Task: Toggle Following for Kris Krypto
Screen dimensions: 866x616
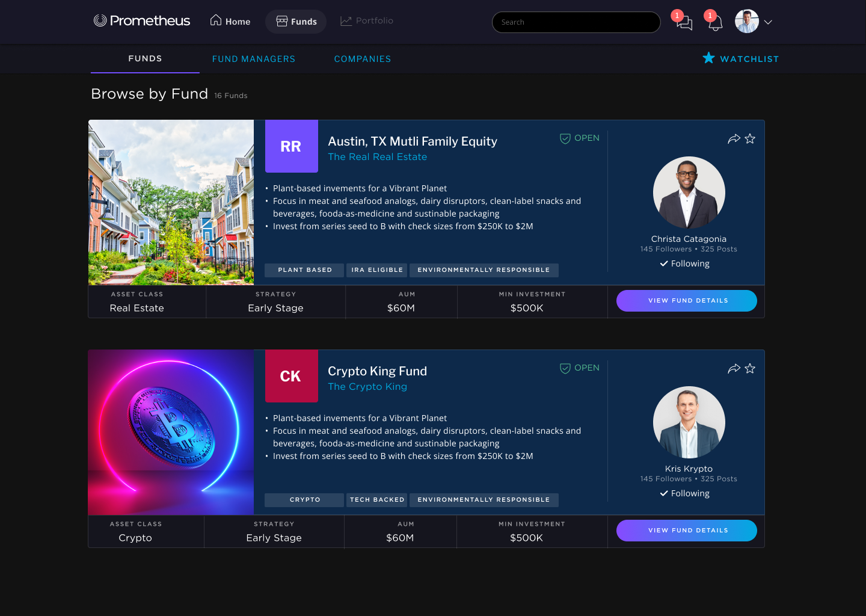Action: click(685, 493)
